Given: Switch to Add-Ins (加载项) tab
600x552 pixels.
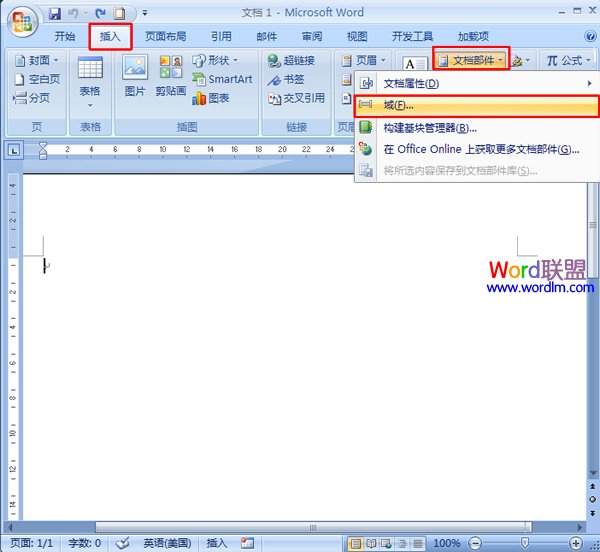Looking at the screenshot, I should (x=473, y=36).
